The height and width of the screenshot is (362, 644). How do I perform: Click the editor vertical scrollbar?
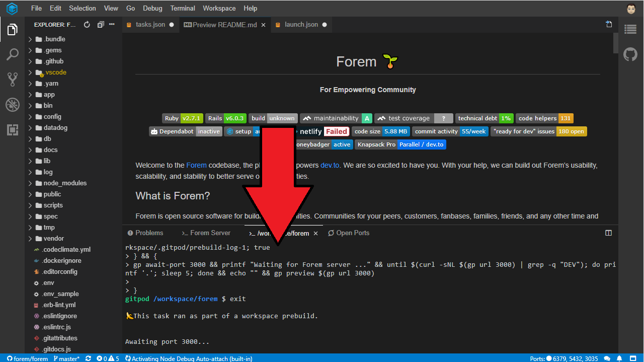coord(615,43)
